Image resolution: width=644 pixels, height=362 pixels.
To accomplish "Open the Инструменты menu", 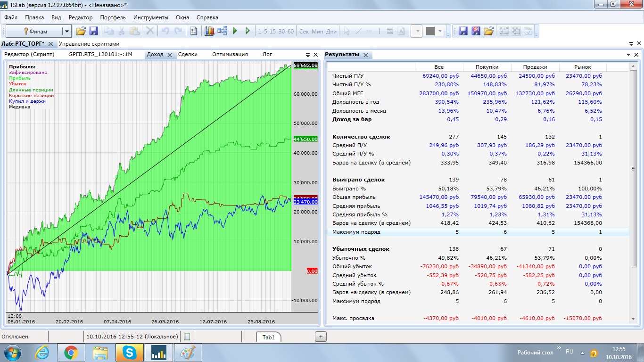I will click(x=150, y=17).
